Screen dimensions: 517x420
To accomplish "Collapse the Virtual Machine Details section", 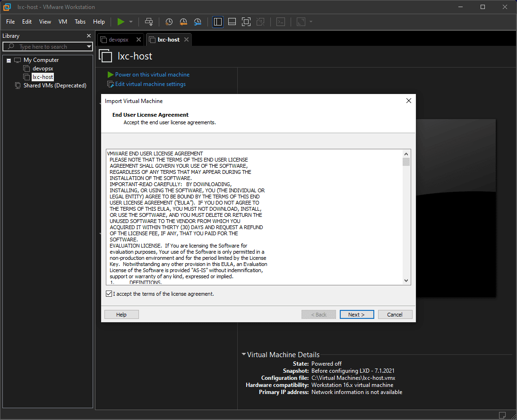I will tap(244, 354).
